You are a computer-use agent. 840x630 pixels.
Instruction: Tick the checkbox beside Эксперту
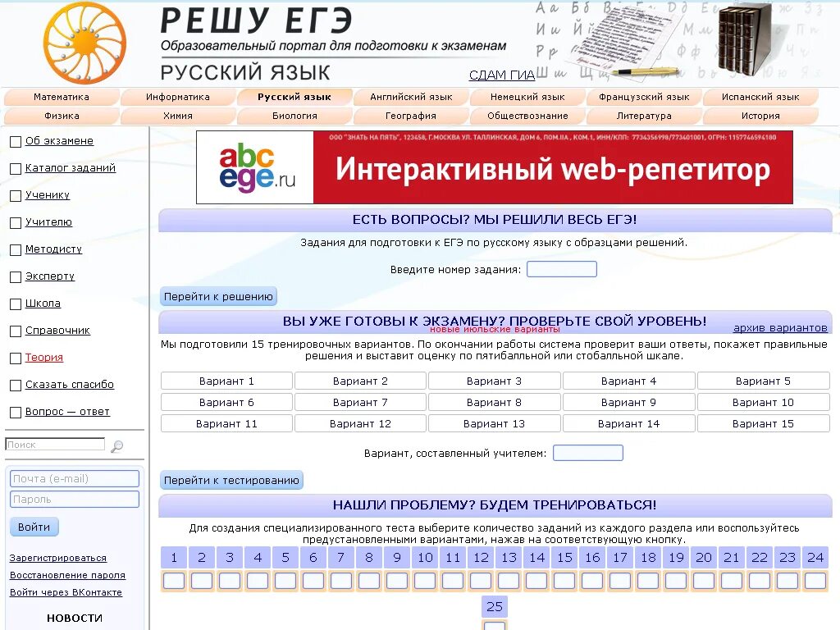tap(16, 277)
